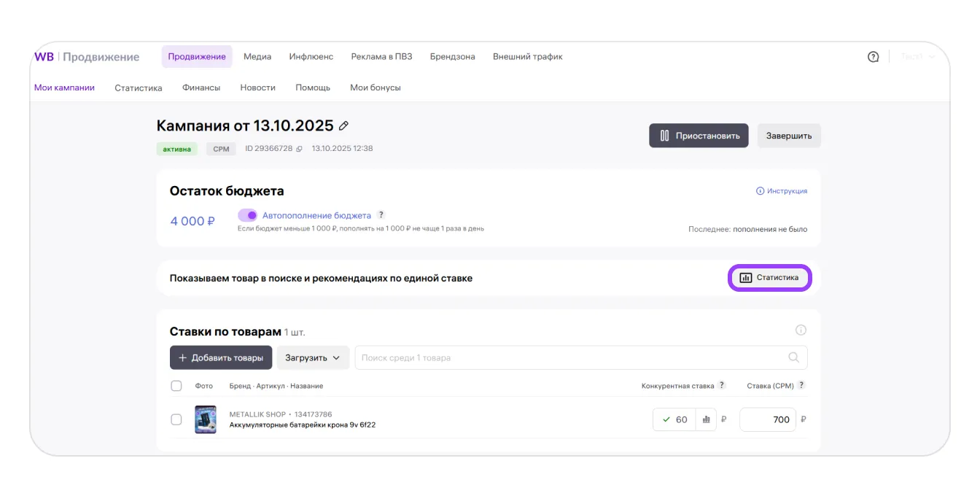
Task: Open help question mark icon in header
Action: coord(873,57)
